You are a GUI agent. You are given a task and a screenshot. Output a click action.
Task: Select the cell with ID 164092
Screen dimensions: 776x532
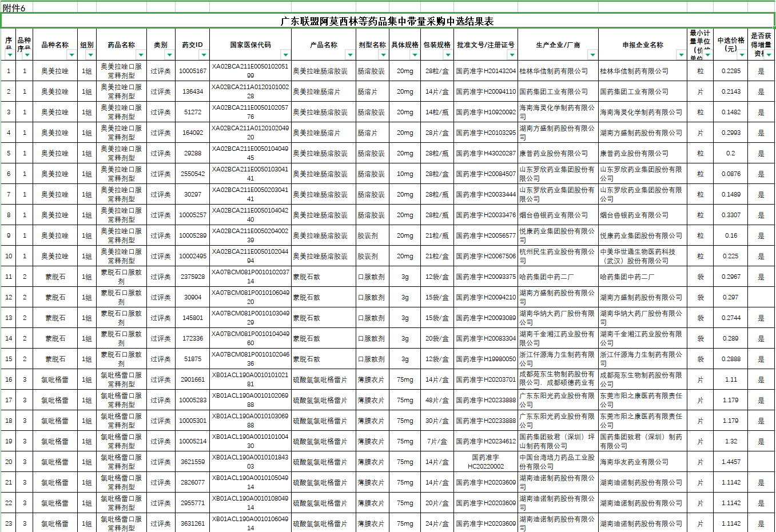tap(193, 133)
